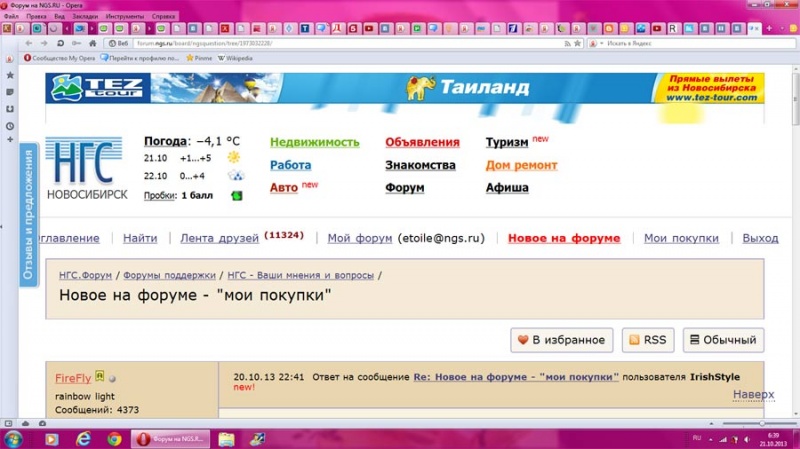Open bookmarks star in Opera sidebar
Screen dimensions: 800x449
pyautogui.click(x=10, y=75)
